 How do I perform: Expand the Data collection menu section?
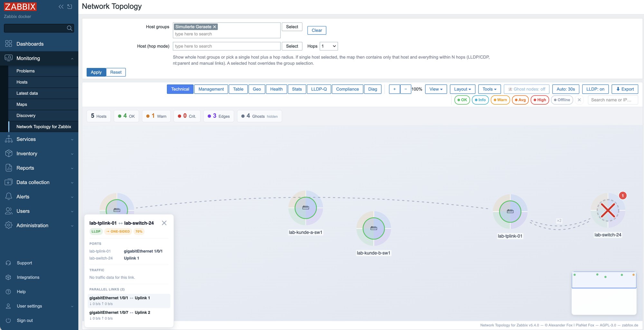click(39, 182)
